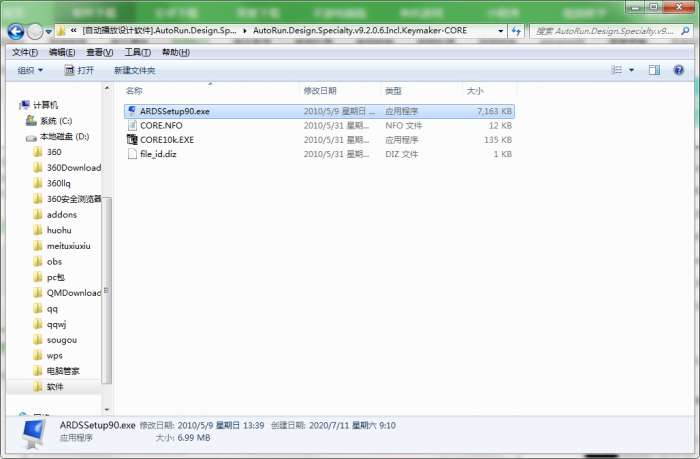This screenshot has width=700, height=459.
Task: Click the Keymaker-CORE breadcrumb folder segment
Action: [x=360, y=31]
